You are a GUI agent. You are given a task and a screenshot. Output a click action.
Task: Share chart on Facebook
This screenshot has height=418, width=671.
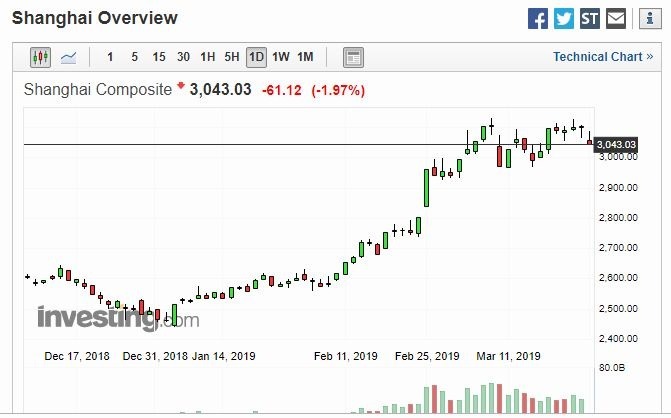pyautogui.click(x=537, y=19)
